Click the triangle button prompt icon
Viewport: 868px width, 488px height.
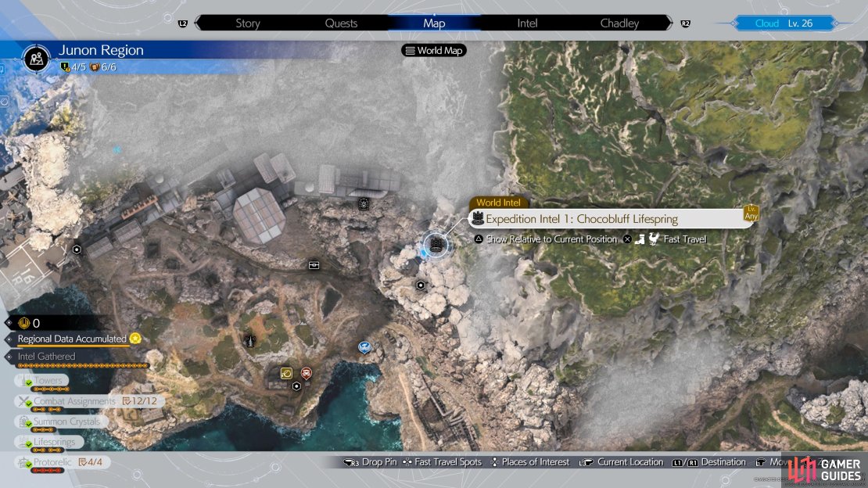(x=479, y=239)
